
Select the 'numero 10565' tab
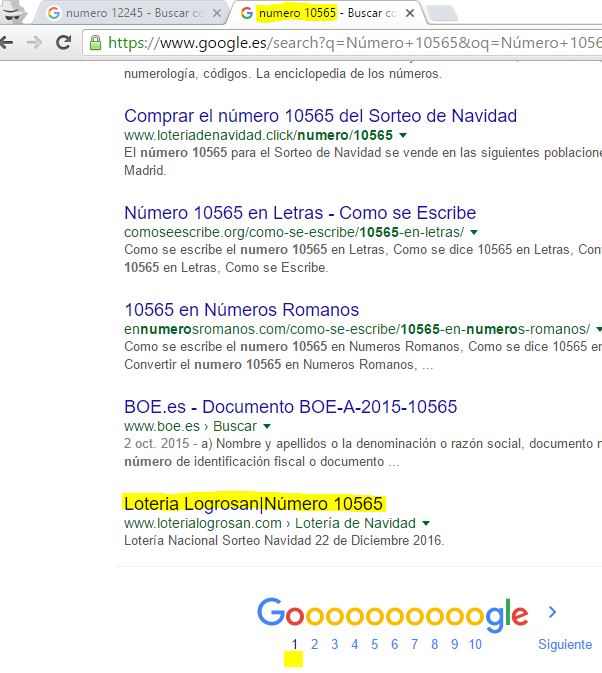(x=326, y=13)
